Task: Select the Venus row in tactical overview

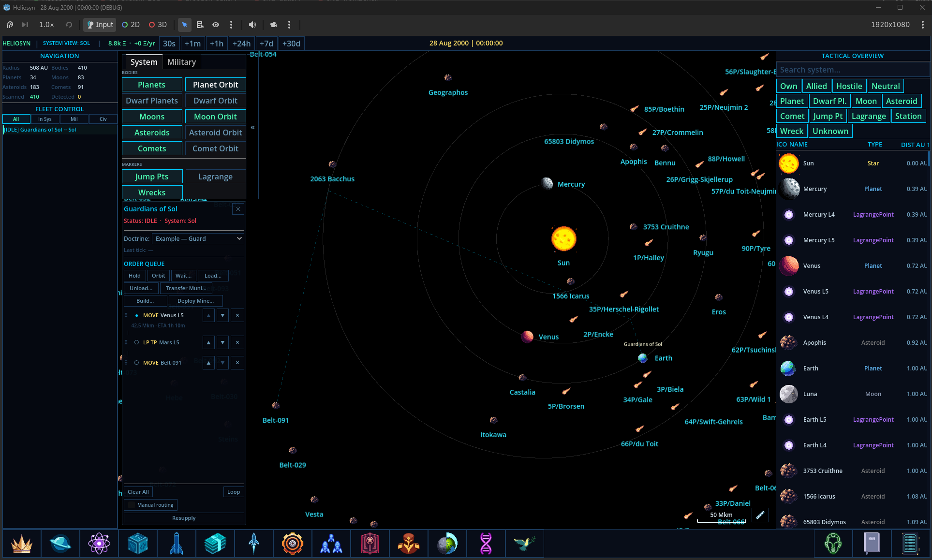Action: pyautogui.click(x=853, y=265)
